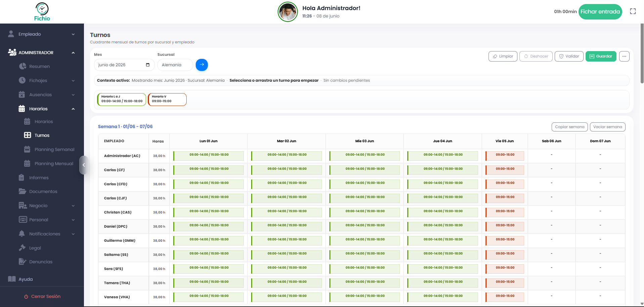Click the page vertical scrollbar
This screenshot has width=644, height=307.
pyautogui.click(x=642, y=54)
